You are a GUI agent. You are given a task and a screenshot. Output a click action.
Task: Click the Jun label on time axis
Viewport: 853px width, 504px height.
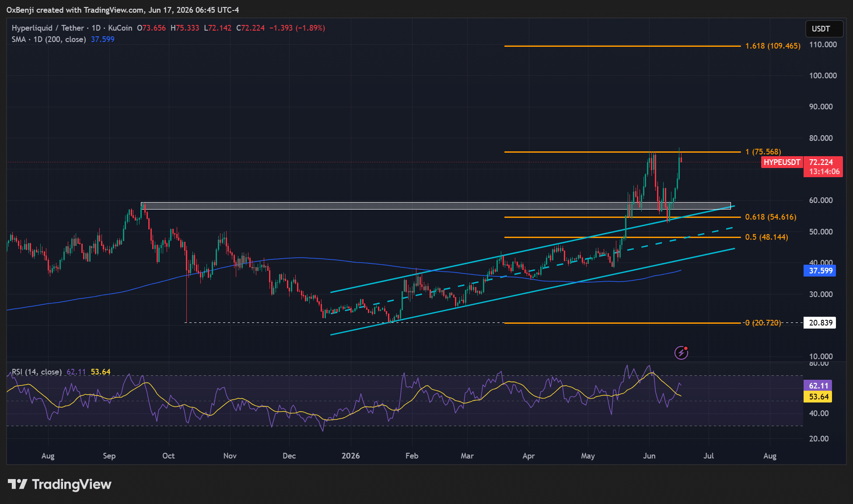tap(649, 456)
